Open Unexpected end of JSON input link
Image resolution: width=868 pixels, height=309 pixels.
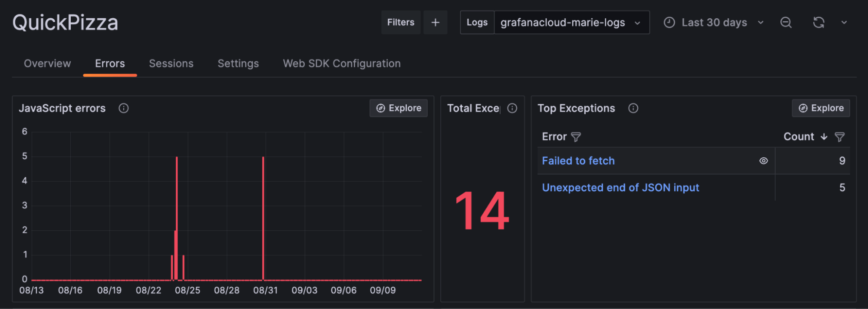click(620, 188)
